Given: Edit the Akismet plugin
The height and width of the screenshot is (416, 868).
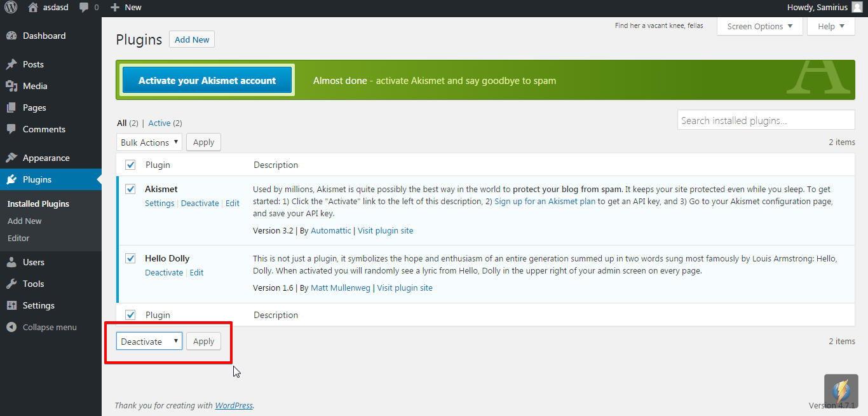Looking at the screenshot, I should 233,204.
